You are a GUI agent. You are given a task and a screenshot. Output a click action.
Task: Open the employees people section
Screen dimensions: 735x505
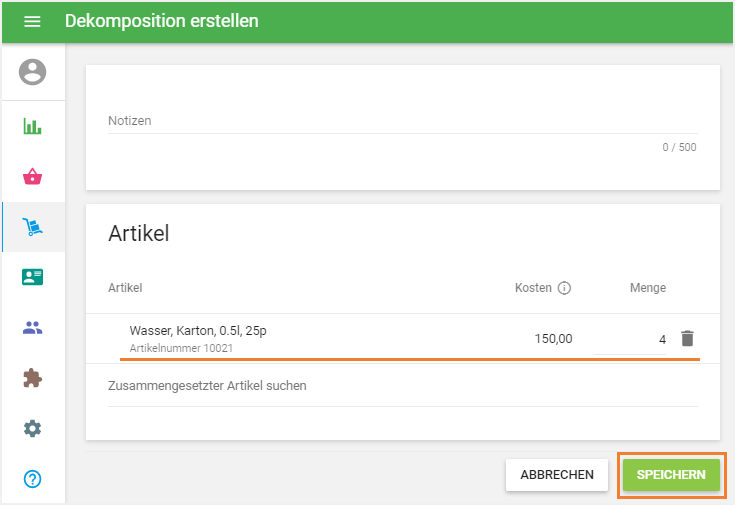(x=33, y=327)
